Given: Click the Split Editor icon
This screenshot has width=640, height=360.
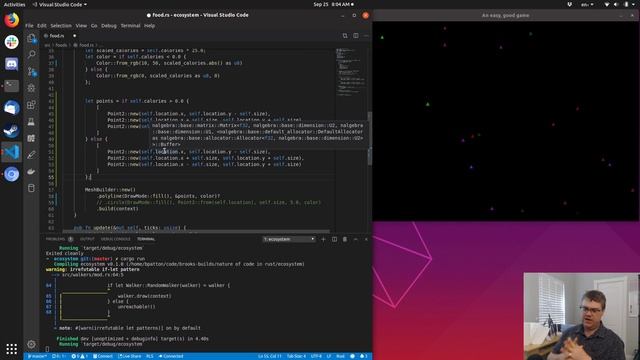Looking at the screenshot, I should coord(356,36).
